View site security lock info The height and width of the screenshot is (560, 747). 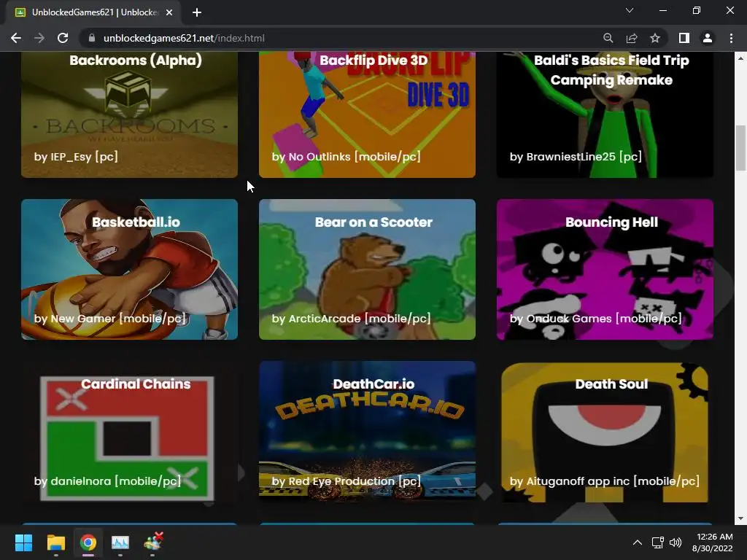pos(92,38)
